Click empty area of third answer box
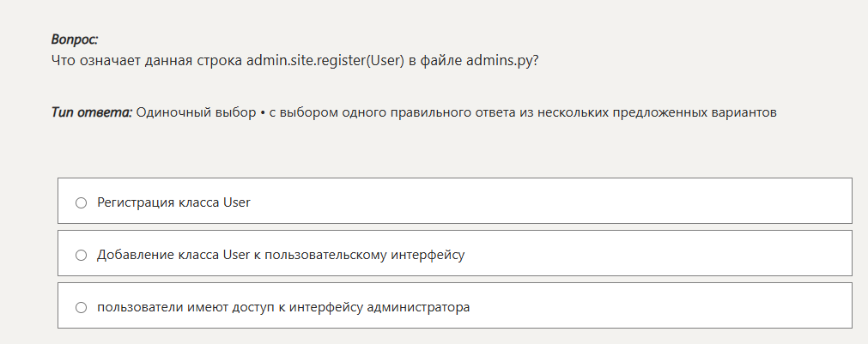 coord(659,305)
